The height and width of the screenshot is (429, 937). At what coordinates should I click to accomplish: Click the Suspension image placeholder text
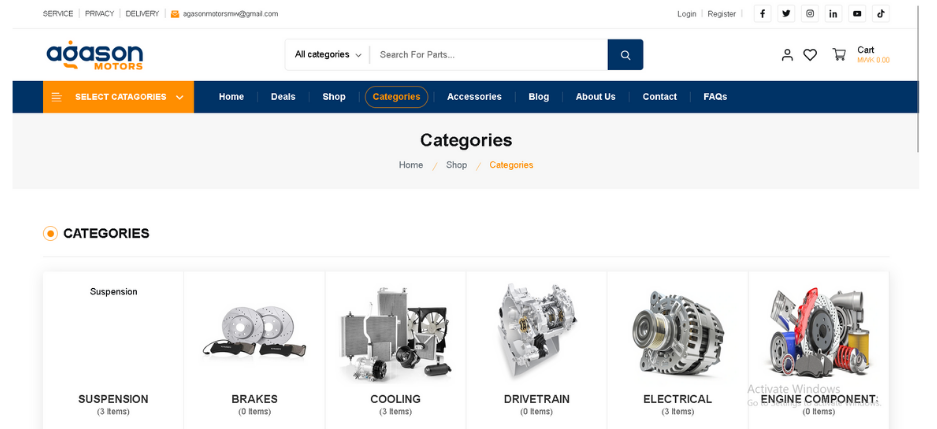tap(114, 292)
